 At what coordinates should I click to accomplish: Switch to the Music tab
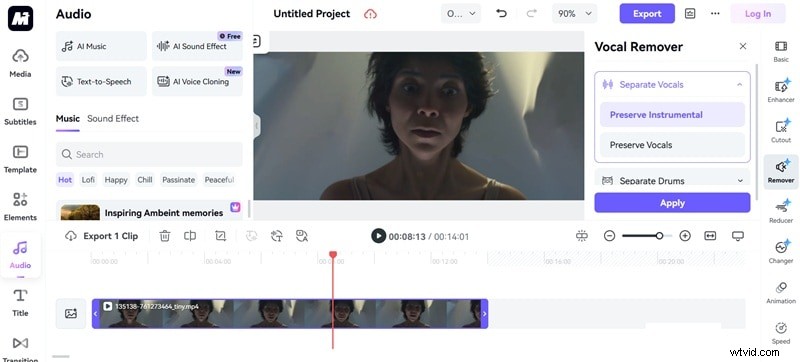pyautogui.click(x=68, y=118)
